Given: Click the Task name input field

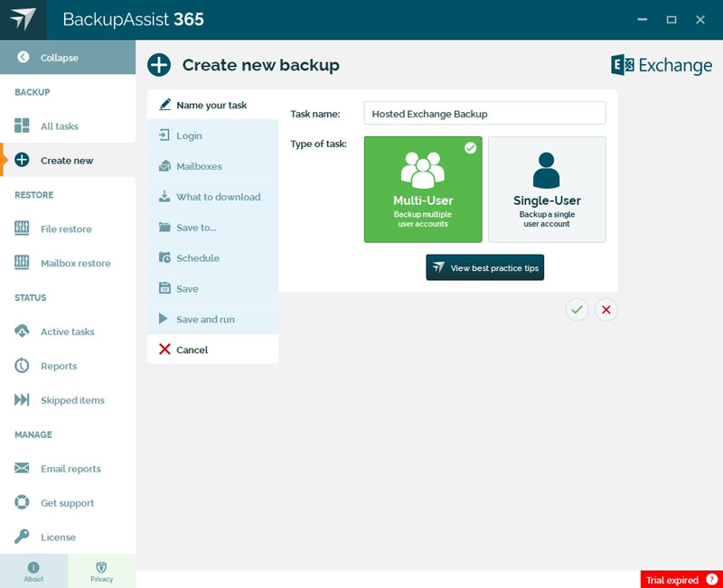Looking at the screenshot, I should [485, 114].
